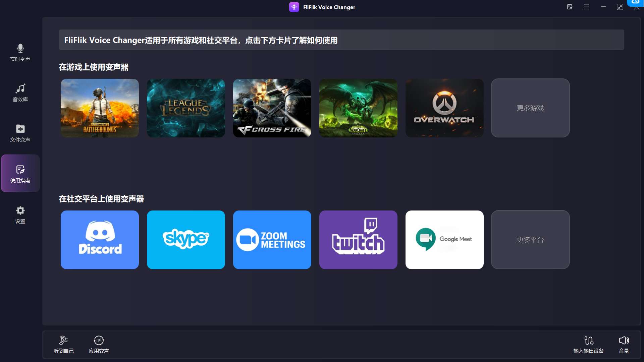644x362 pixels.
Task: Open the Google Meet platform card
Action: (444, 240)
